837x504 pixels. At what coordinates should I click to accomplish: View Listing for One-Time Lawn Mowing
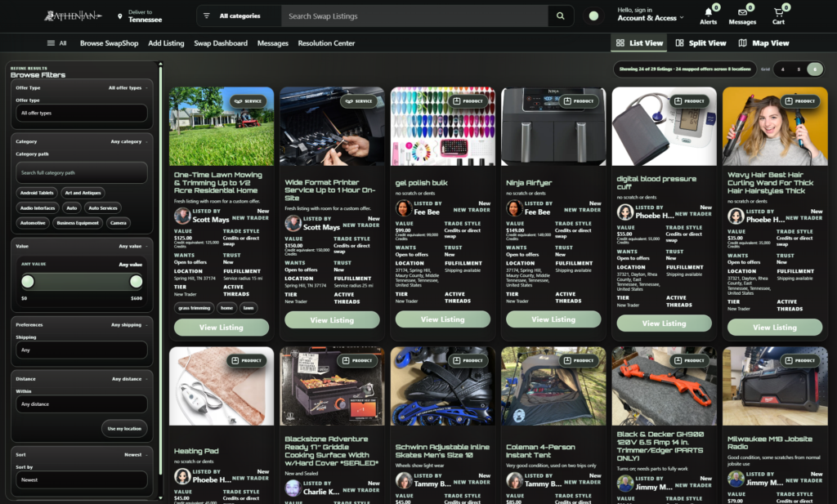(x=222, y=328)
